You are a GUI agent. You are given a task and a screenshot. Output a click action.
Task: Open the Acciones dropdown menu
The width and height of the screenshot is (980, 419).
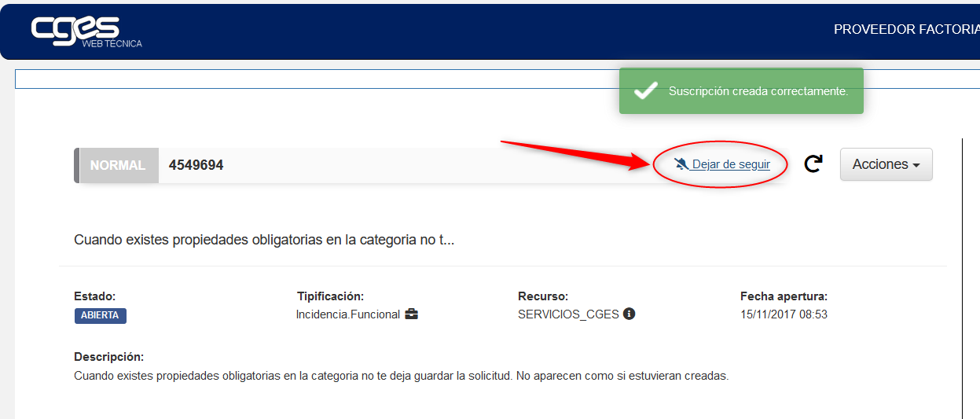pyautogui.click(x=886, y=164)
